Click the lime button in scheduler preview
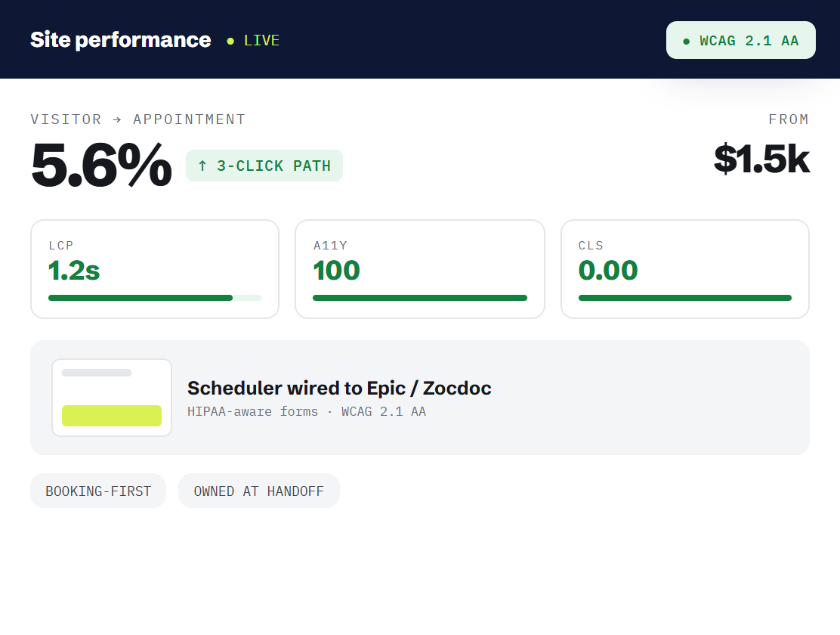 point(112,416)
